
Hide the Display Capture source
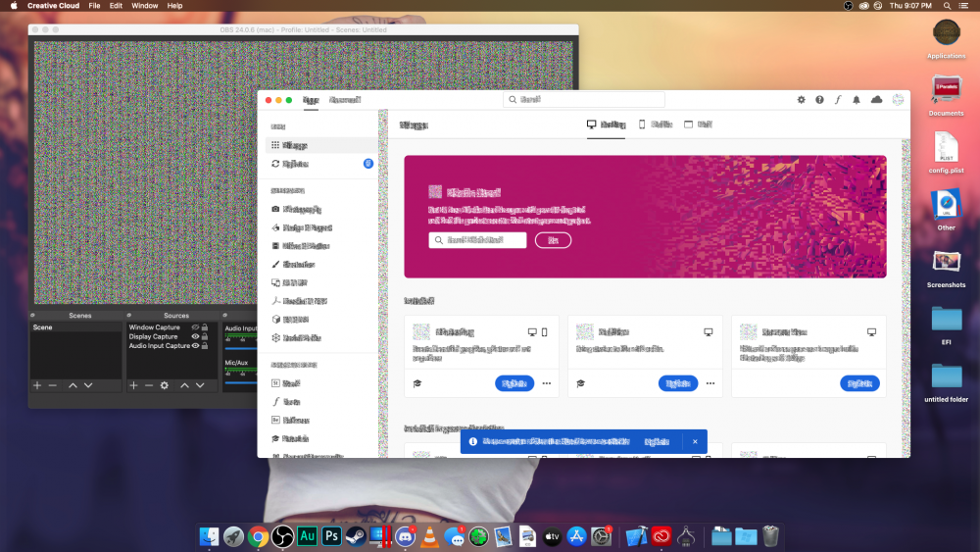[195, 336]
